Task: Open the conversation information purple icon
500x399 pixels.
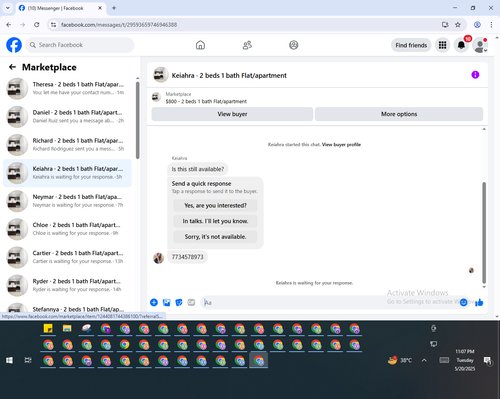Action: (475, 75)
